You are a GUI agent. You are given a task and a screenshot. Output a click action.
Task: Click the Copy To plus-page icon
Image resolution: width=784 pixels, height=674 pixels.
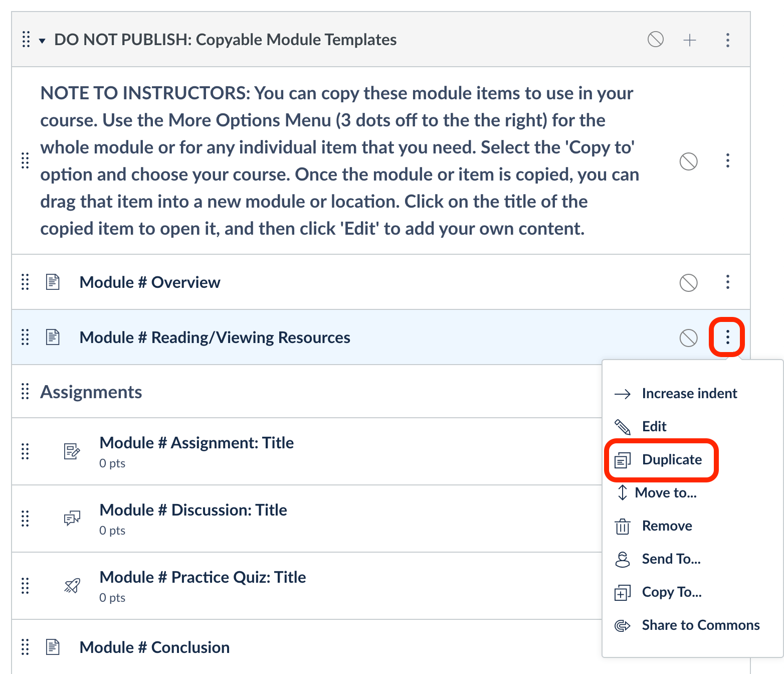pyautogui.click(x=622, y=592)
